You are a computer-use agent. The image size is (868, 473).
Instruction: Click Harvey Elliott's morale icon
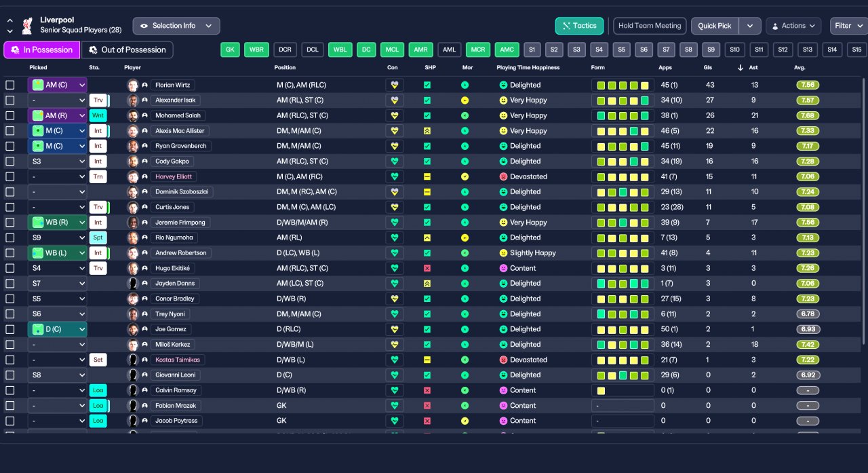pyautogui.click(x=465, y=177)
